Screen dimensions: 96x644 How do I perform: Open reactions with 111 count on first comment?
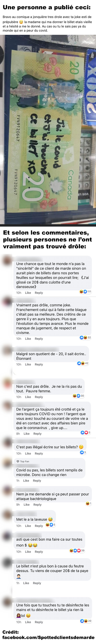tap(85, 291)
